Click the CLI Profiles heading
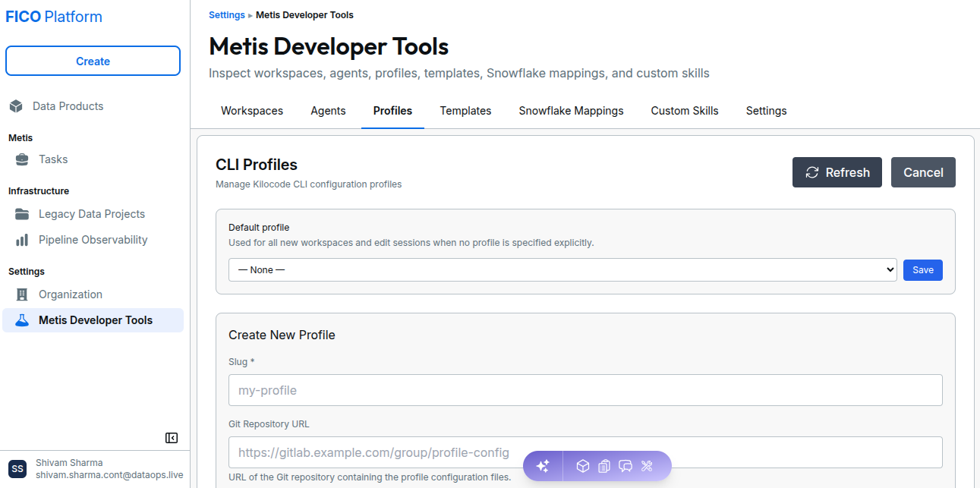 click(257, 165)
